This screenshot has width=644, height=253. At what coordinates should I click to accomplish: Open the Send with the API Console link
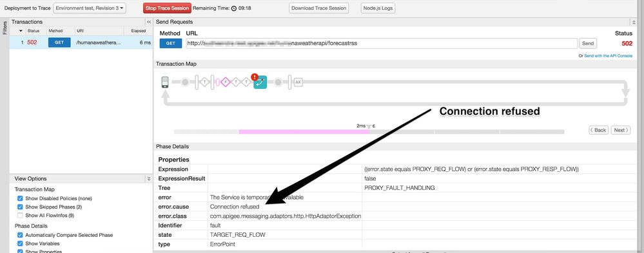609,56
